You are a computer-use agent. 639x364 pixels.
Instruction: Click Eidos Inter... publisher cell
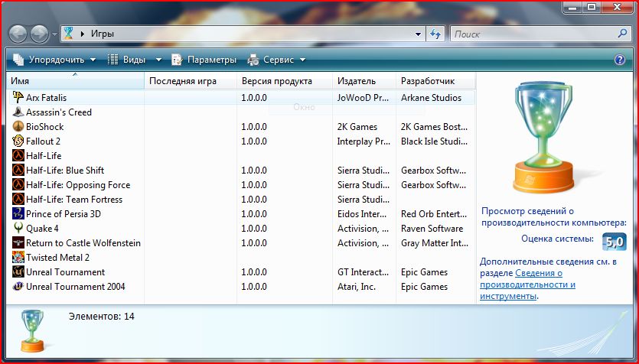[362, 214]
